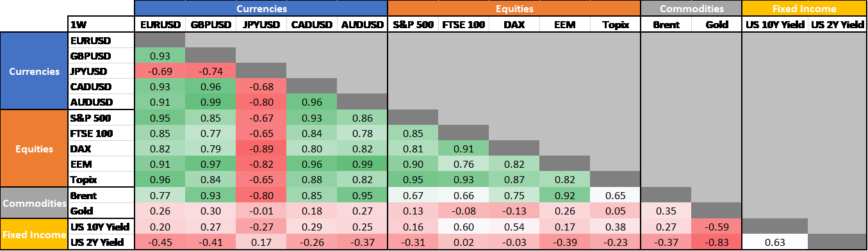Click the -0.59 US 10Y Yield-Gold cell

[x=716, y=226]
